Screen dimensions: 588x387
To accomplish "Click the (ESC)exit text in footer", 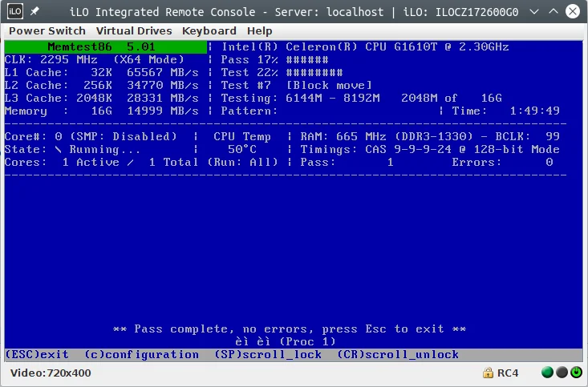I will [37, 354].
